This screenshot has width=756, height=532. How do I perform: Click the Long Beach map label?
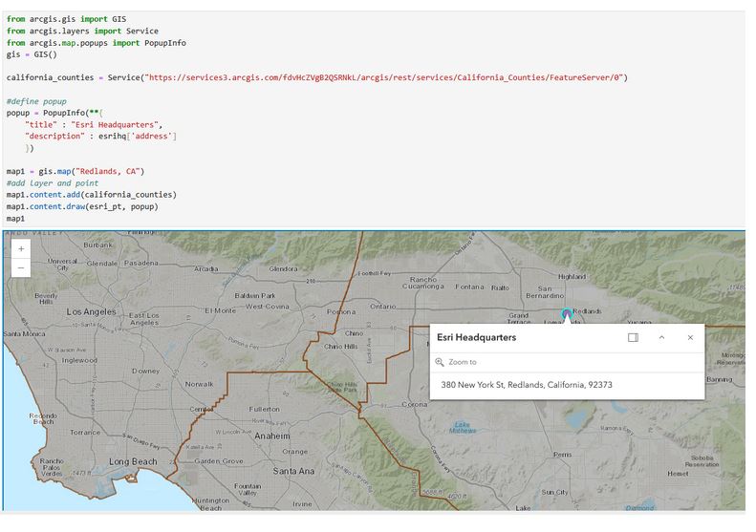133,461
